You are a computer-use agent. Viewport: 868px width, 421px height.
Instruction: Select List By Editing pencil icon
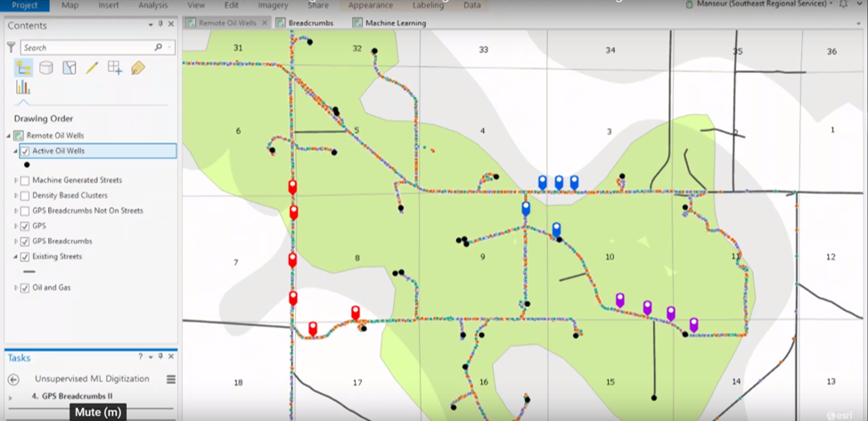(x=92, y=68)
